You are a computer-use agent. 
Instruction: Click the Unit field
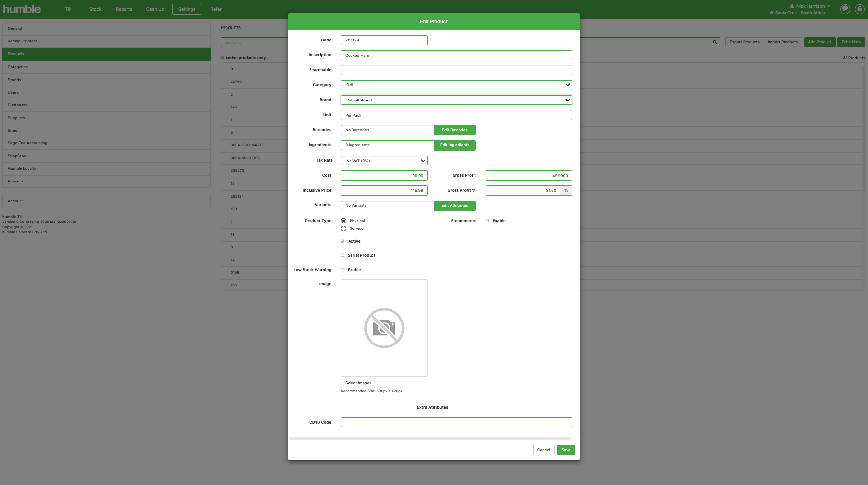tap(456, 115)
